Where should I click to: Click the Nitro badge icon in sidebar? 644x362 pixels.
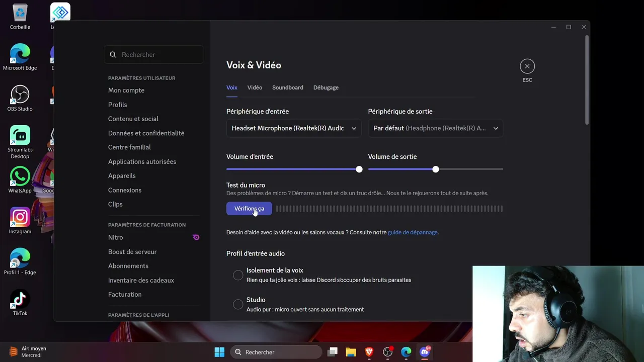[196, 237]
